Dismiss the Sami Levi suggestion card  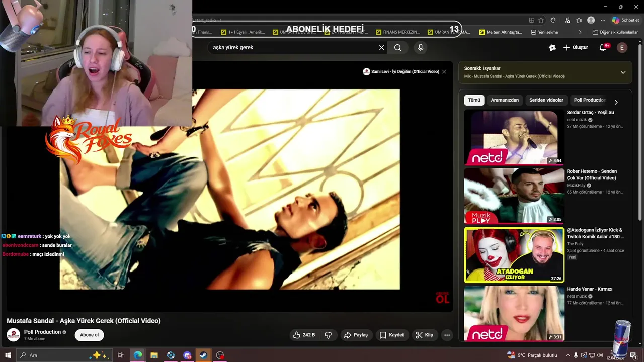[444, 72]
